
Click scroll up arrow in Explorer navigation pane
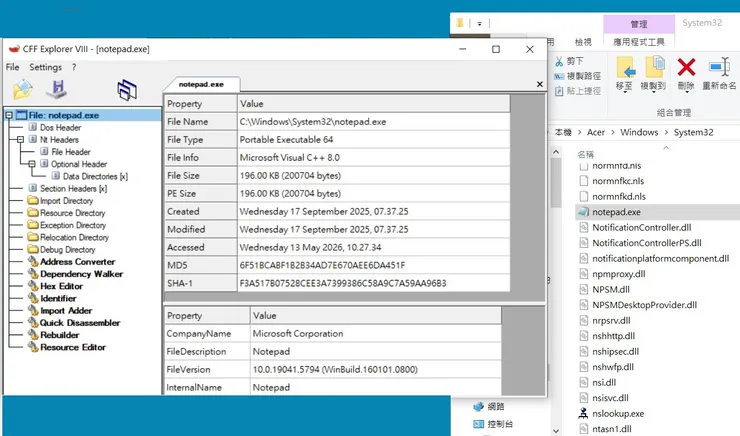[x=556, y=152]
